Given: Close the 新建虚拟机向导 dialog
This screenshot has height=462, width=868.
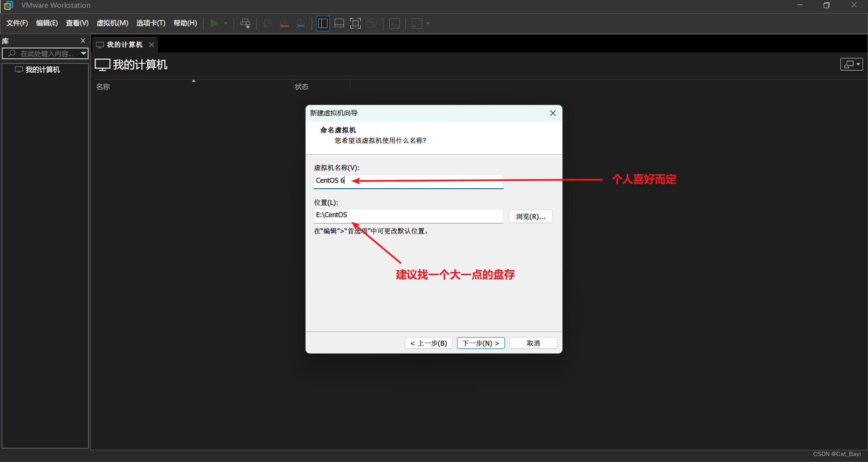Looking at the screenshot, I should tap(553, 113).
